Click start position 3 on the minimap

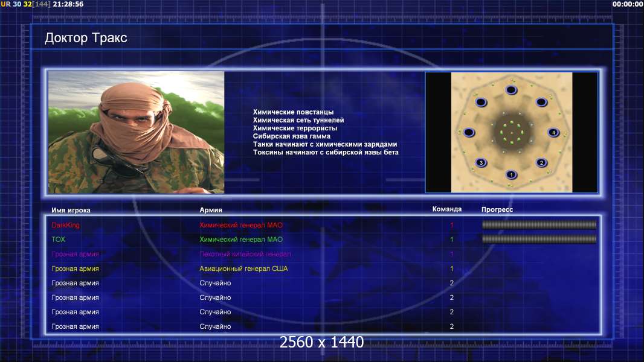tap(481, 163)
